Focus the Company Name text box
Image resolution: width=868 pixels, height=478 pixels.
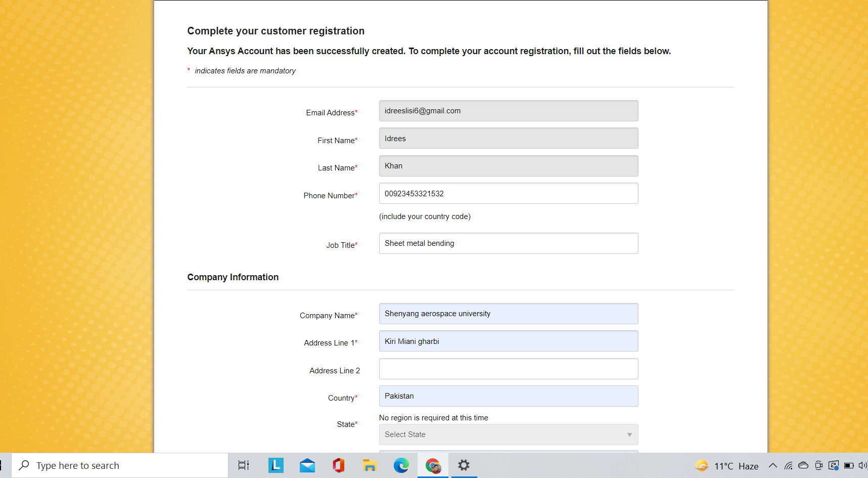tap(508, 314)
